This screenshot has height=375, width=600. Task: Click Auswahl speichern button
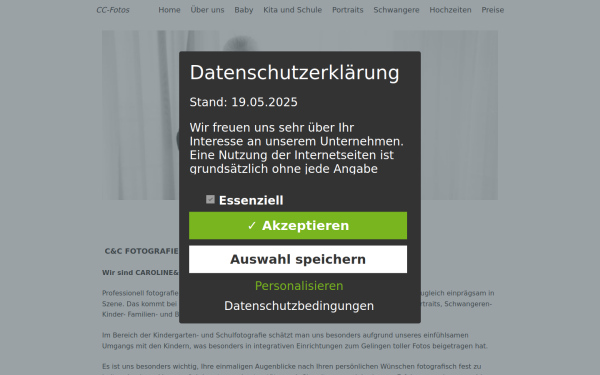(298, 259)
